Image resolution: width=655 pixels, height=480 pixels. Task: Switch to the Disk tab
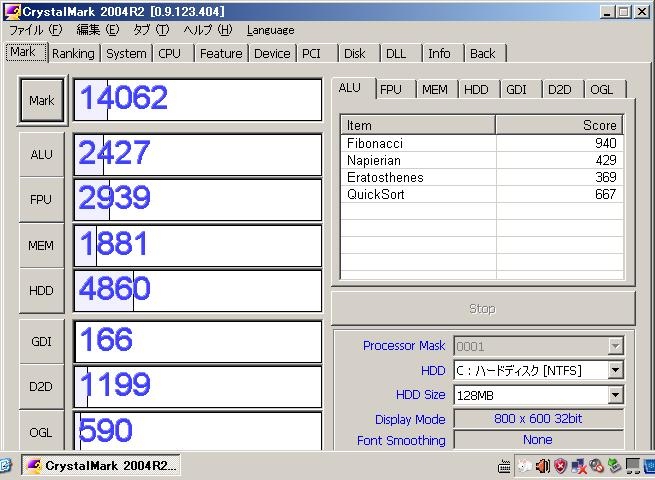pyautogui.click(x=355, y=54)
